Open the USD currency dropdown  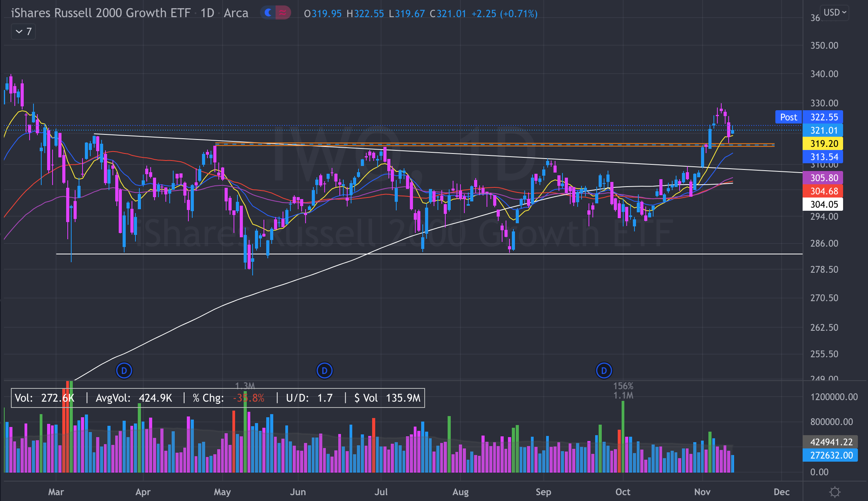pos(835,12)
